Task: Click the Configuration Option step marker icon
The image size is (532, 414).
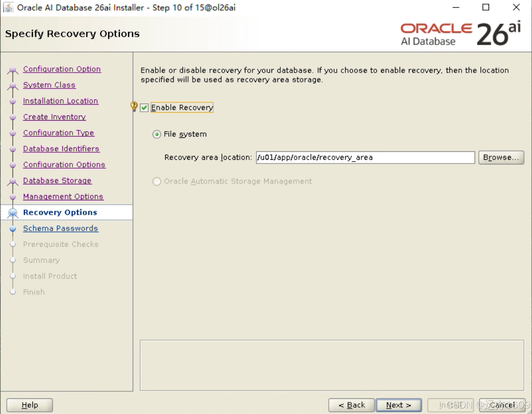Action: pyautogui.click(x=13, y=70)
